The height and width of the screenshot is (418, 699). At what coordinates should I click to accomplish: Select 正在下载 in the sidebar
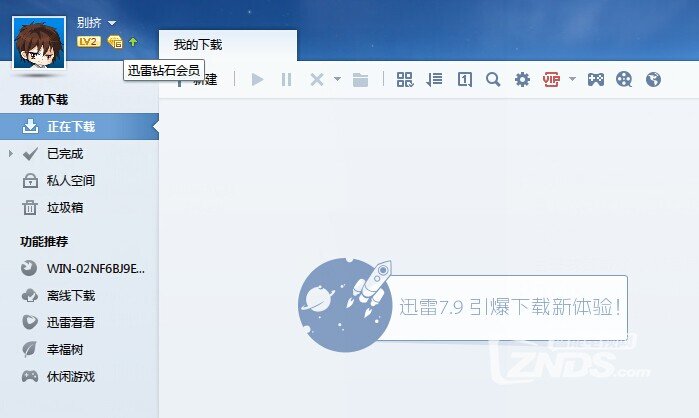(x=79, y=127)
